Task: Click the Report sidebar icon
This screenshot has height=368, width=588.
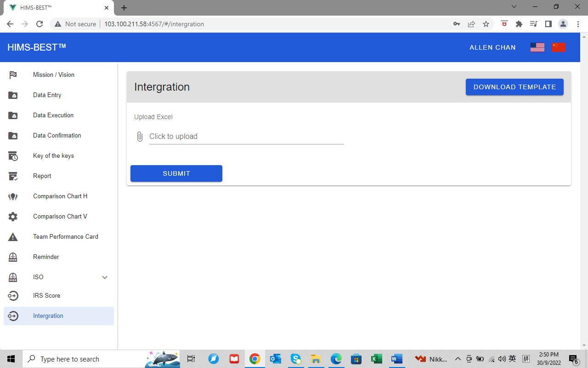Action: tap(13, 176)
